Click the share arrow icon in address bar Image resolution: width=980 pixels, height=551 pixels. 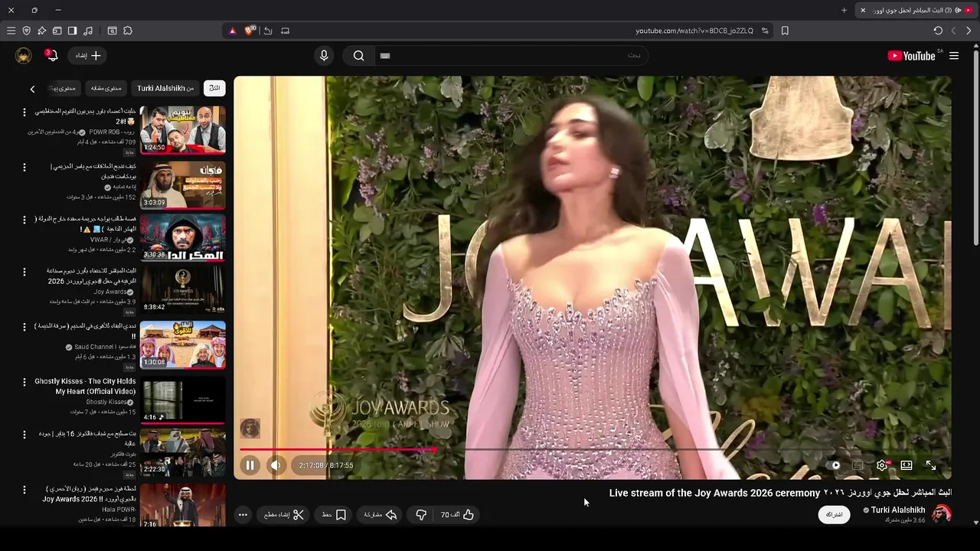[268, 31]
